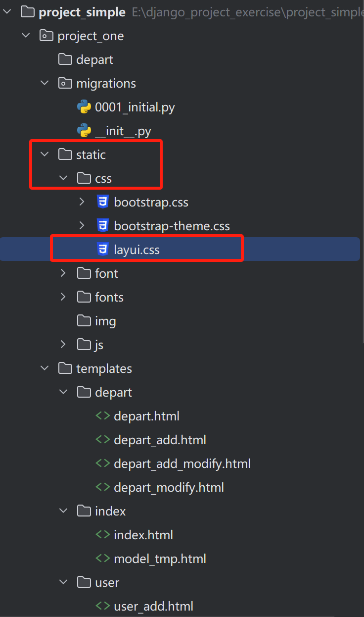Select depart_add_modify.html in tree

pos(182,463)
